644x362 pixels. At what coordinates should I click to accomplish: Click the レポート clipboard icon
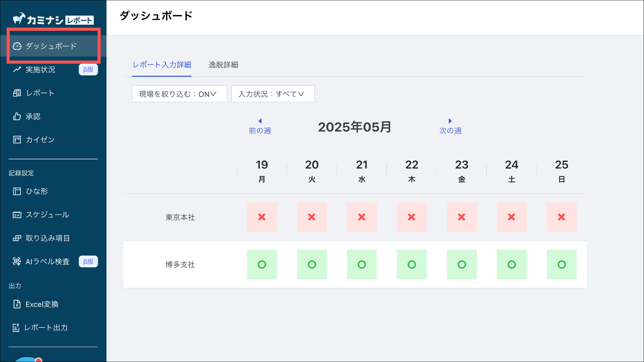click(17, 93)
